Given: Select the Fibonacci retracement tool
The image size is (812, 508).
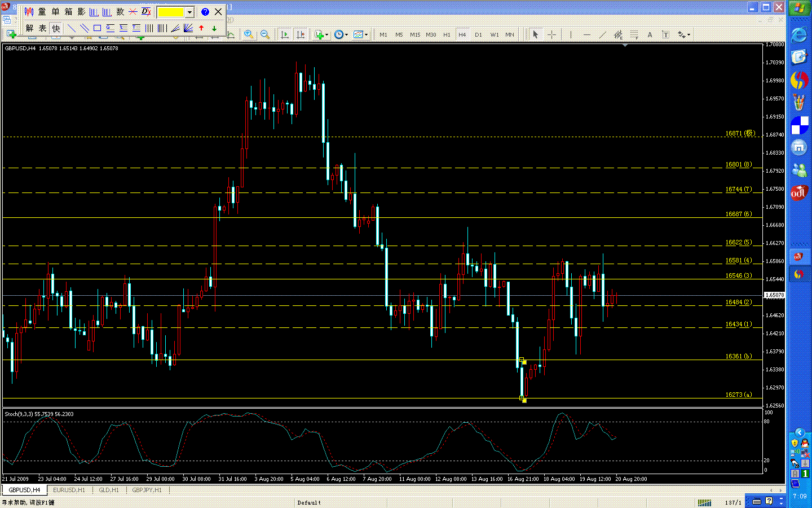Looking at the screenshot, I should coord(634,34).
